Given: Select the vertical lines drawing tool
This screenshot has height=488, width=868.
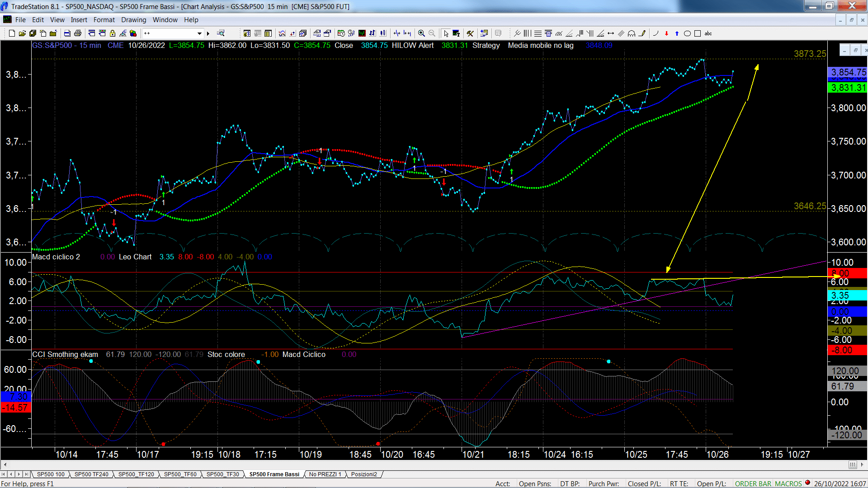Looking at the screenshot, I should tap(527, 33).
